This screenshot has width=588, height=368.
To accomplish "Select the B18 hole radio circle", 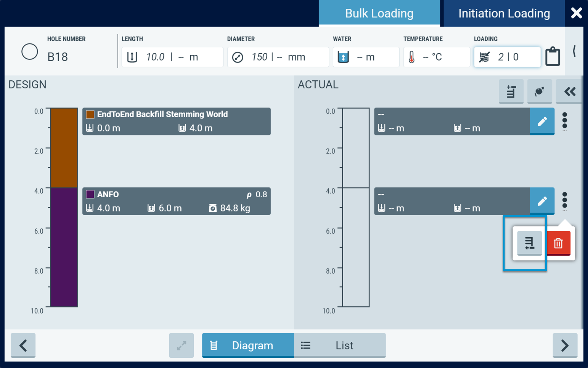I will tap(29, 52).
